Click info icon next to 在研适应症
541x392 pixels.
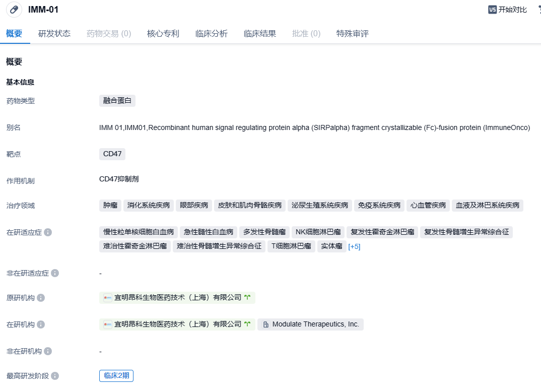coord(48,232)
